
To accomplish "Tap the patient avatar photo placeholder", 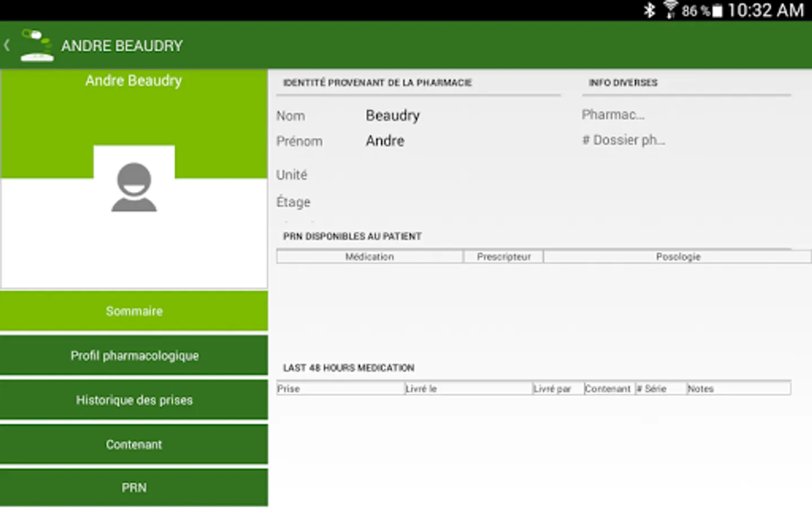I will click(134, 187).
